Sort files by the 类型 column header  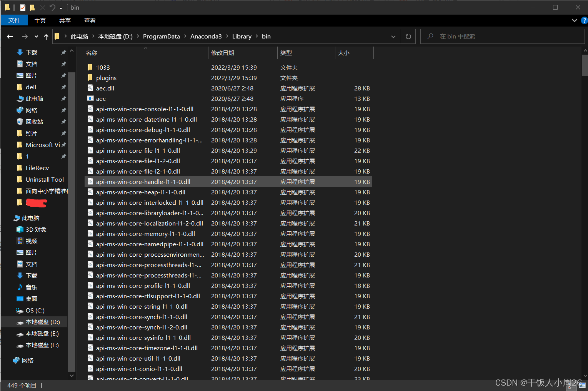click(306, 53)
